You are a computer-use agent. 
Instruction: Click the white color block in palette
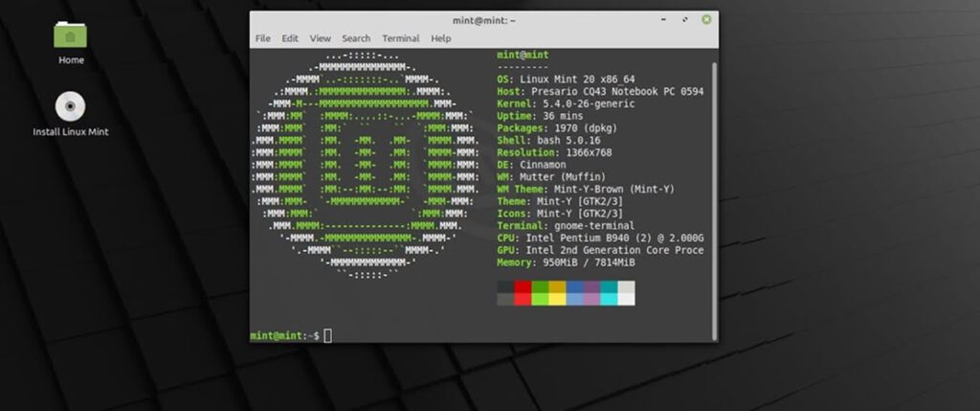626,299
